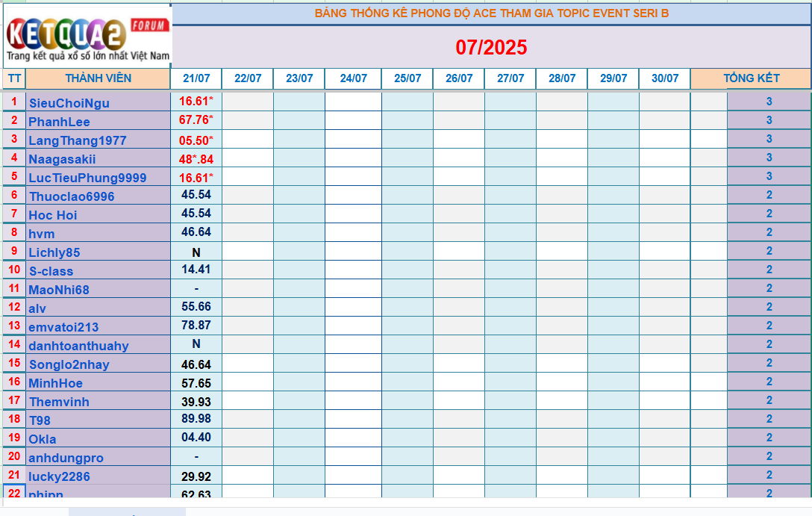Select the 24/07 date header
This screenshot has height=516, width=812.
[x=353, y=78]
